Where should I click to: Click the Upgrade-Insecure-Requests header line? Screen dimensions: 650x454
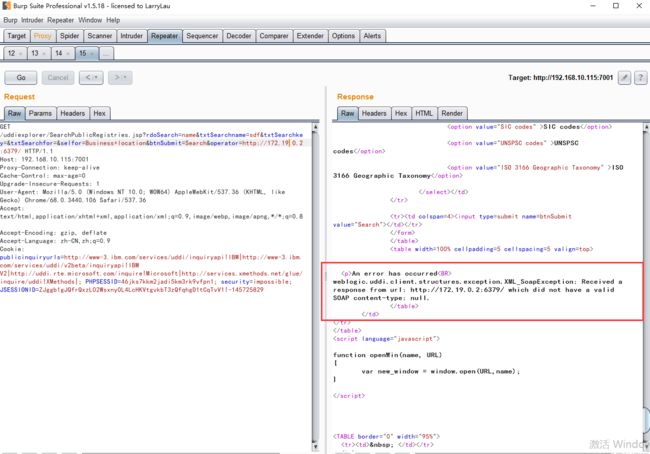click(50, 184)
